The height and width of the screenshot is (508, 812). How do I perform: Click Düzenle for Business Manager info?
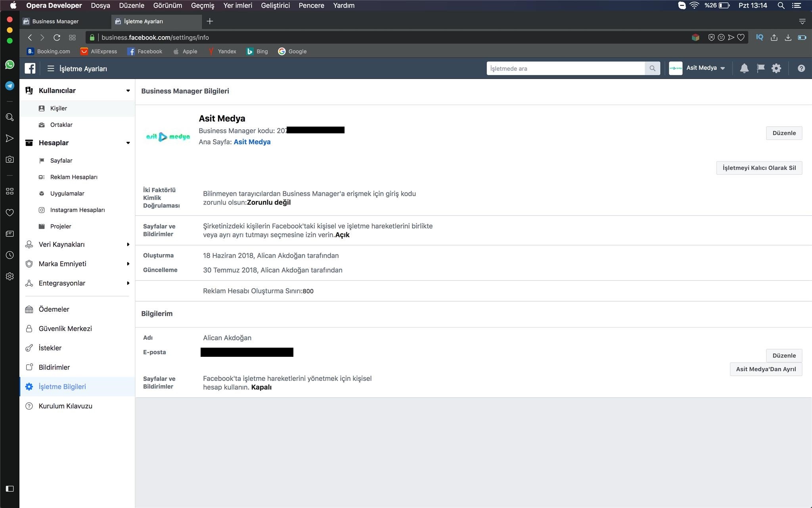784,133
